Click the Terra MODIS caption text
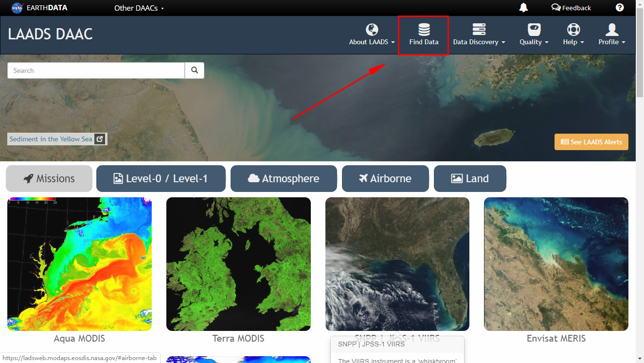The image size is (644, 363). click(x=238, y=338)
